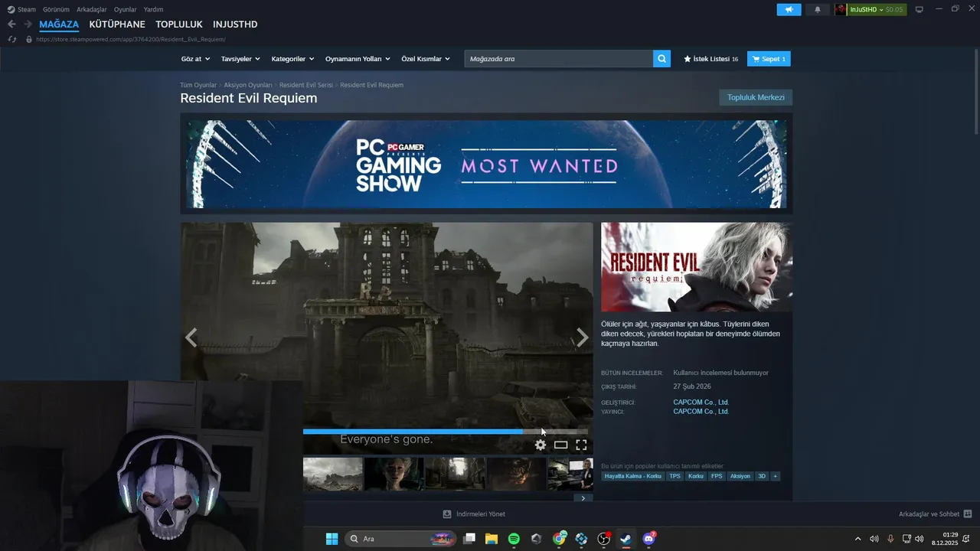
Task: Open Google Chrome from the taskbar
Action: (x=559, y=539)
